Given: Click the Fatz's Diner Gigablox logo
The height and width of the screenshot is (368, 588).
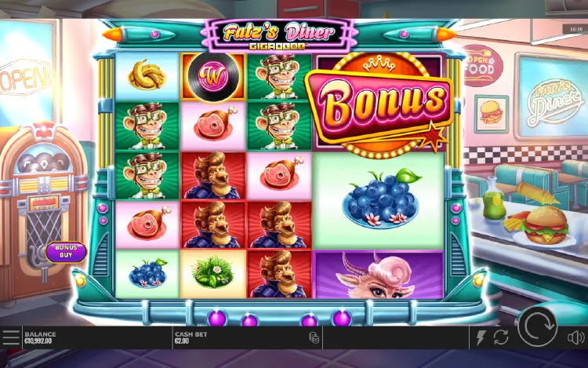Looking at the screenshot, I should tap(278, 35).
